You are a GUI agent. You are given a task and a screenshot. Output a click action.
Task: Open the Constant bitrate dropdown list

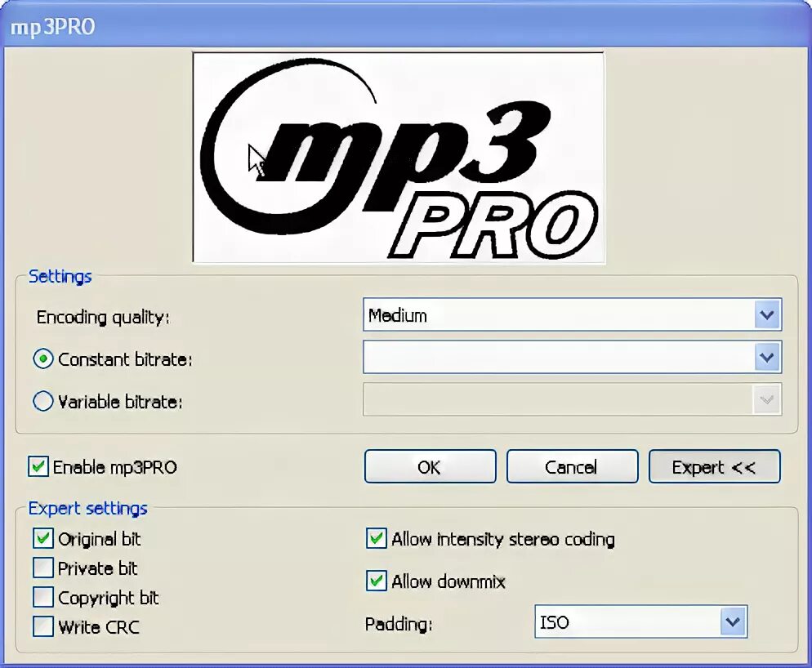[572, 358]
